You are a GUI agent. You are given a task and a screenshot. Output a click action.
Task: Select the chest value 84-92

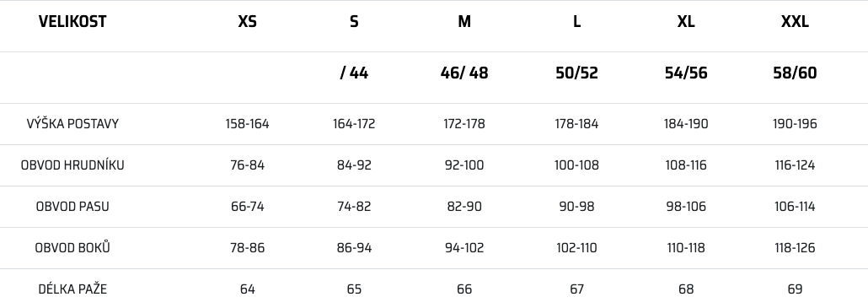point(354,165)
